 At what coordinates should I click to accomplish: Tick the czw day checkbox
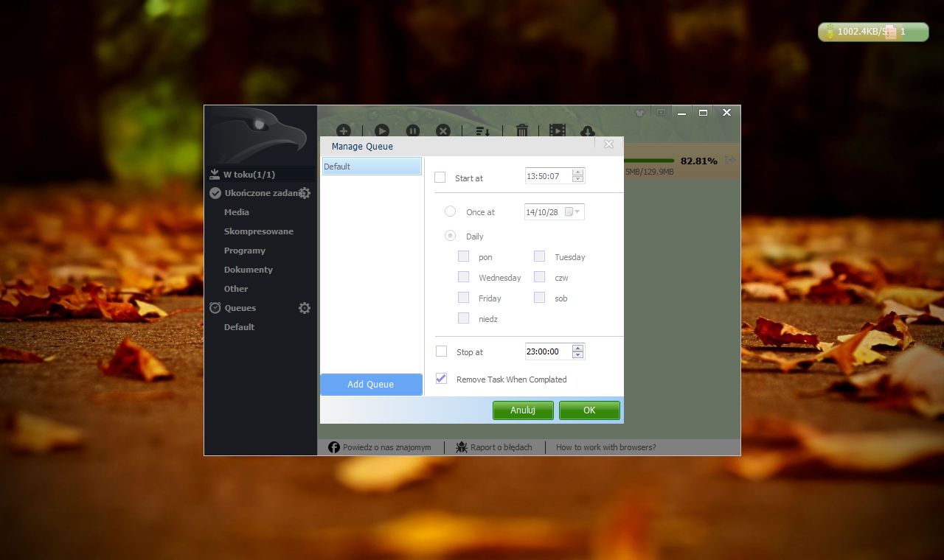pos(540,277)
